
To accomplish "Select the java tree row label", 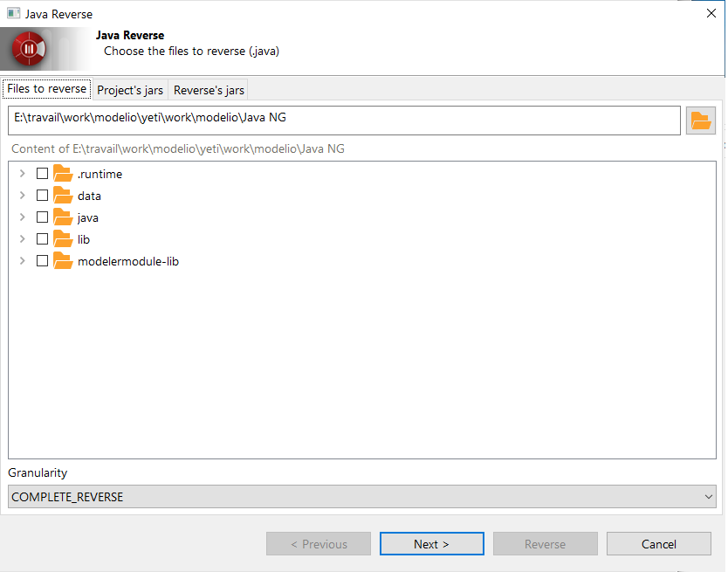I will tap(88, 217).
